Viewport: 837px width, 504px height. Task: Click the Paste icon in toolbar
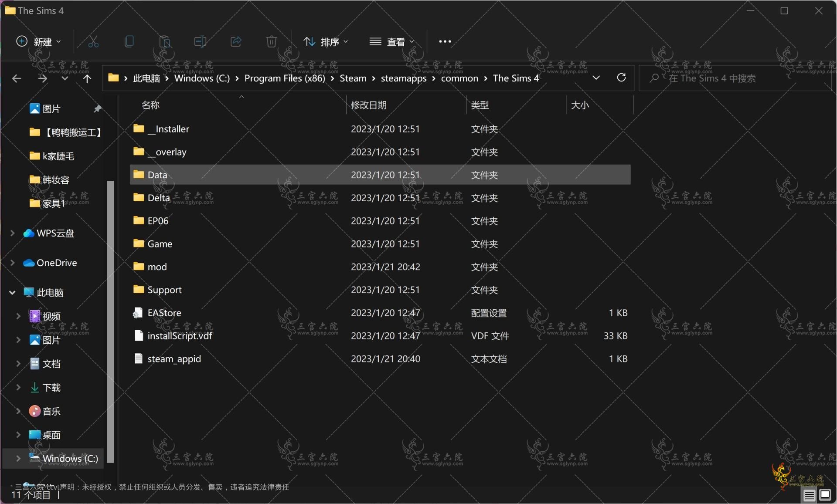165,42
